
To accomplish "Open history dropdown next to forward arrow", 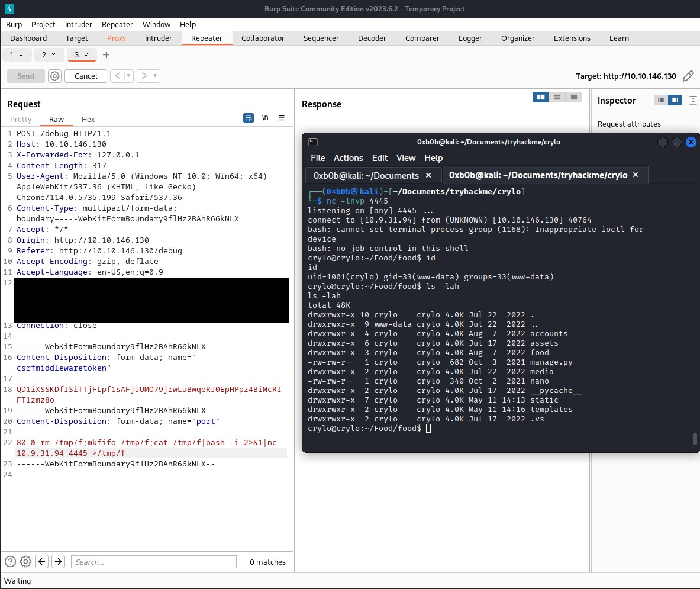I will tap(156, 76).
